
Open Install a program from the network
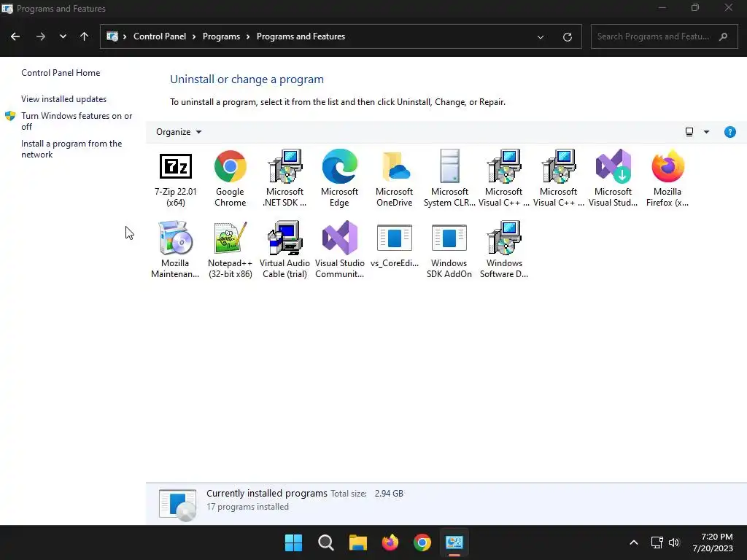[x=71, y=149]
